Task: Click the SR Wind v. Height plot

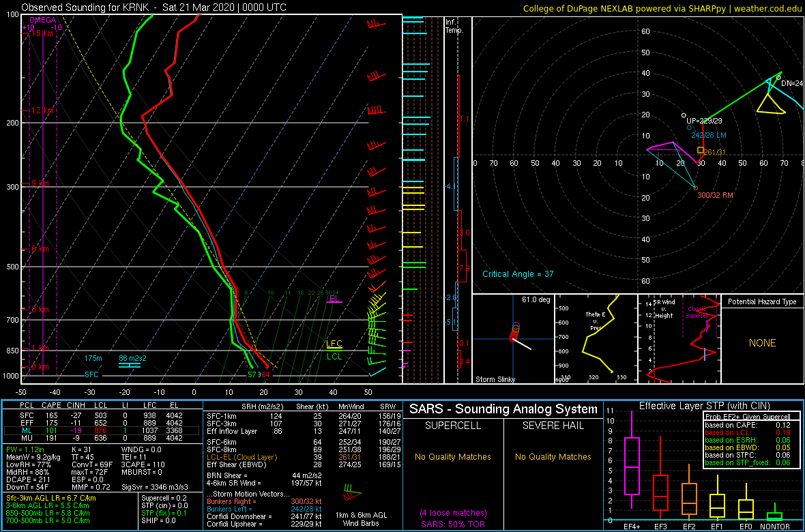Action: tap(679, 339)
